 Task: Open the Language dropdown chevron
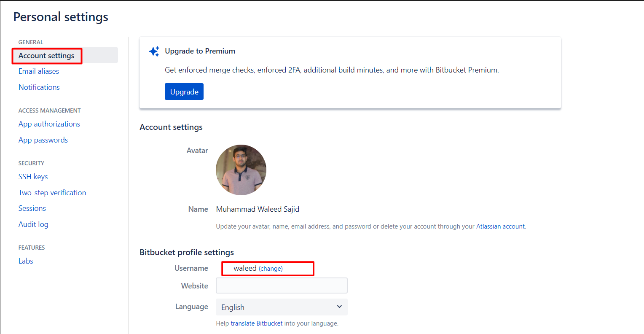(x=339, y=307)
